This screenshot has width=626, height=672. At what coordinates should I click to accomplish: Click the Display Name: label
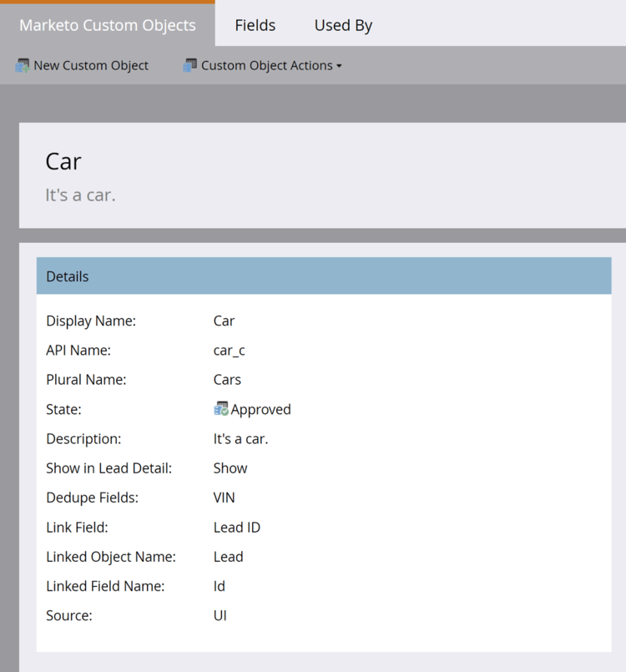[91, 321]
